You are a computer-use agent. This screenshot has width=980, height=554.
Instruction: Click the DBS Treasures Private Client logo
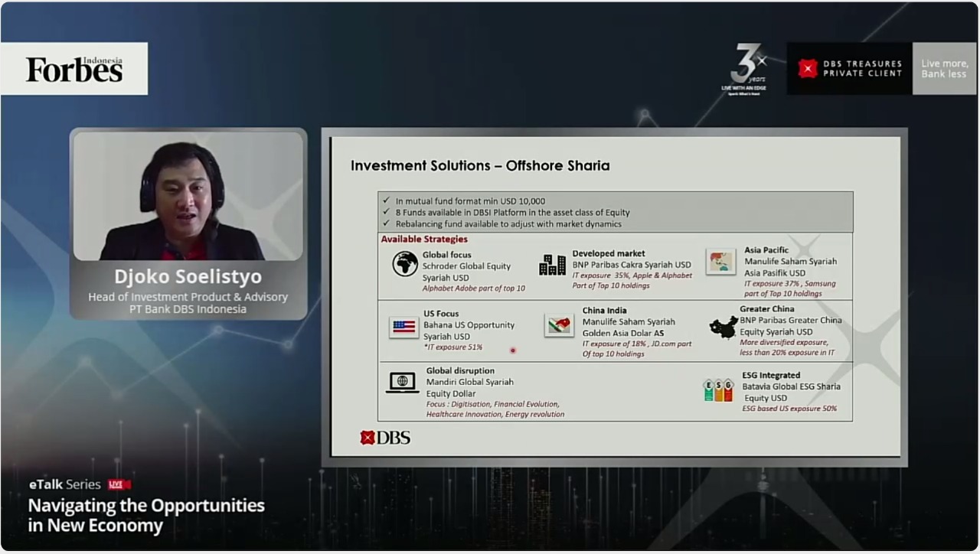[x=850, y=69]
